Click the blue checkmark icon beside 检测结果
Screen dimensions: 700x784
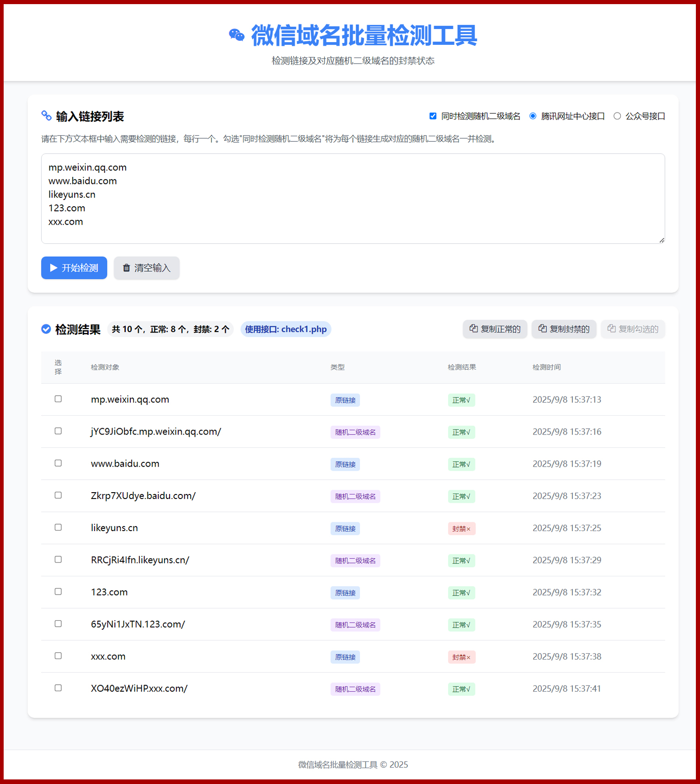(46, 329)
